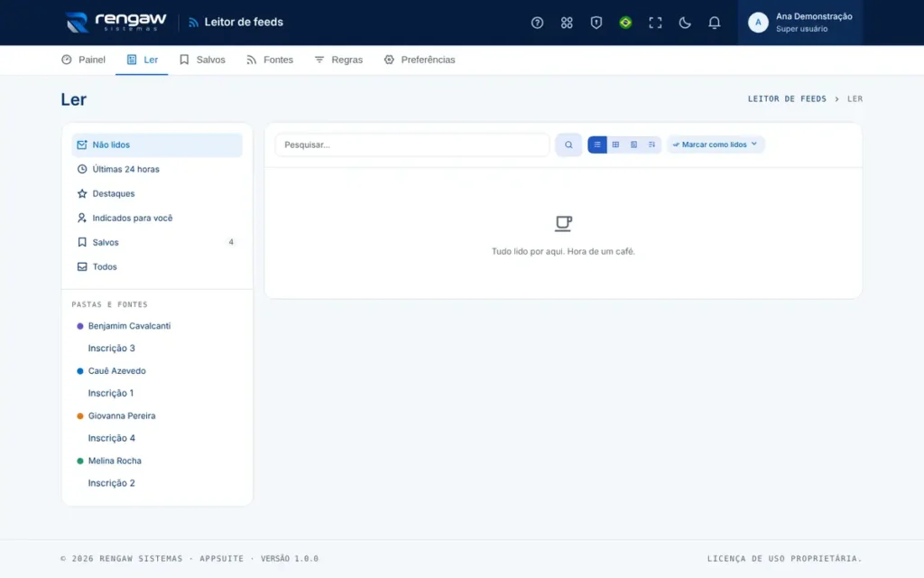924x578 pixels.
Task: Click the user avatar with letter A
Action: coord(758,23)
